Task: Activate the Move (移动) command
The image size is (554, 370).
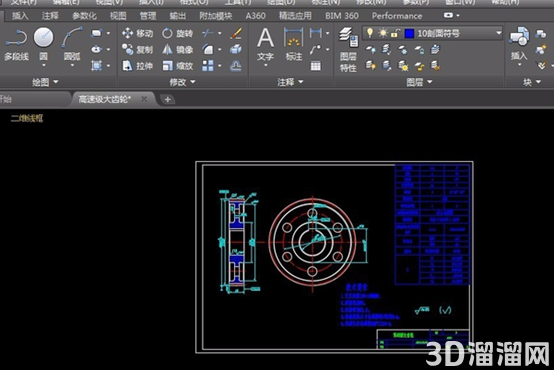Action: click(137, 33)
